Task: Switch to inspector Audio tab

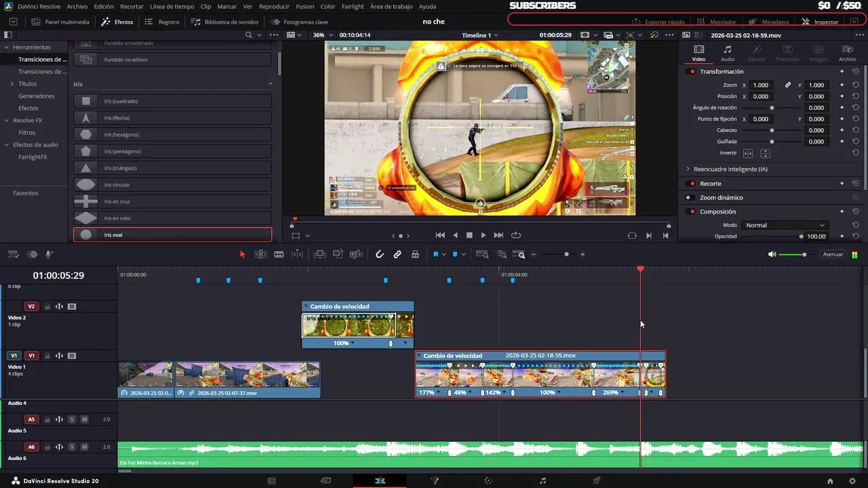Action: pyautogui.click(x=728, y=54)
